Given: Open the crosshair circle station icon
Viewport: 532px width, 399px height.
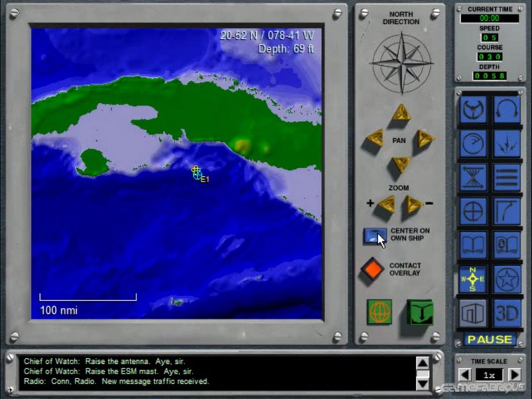Looking at the screenshot, I should click(x=473, y=211).
